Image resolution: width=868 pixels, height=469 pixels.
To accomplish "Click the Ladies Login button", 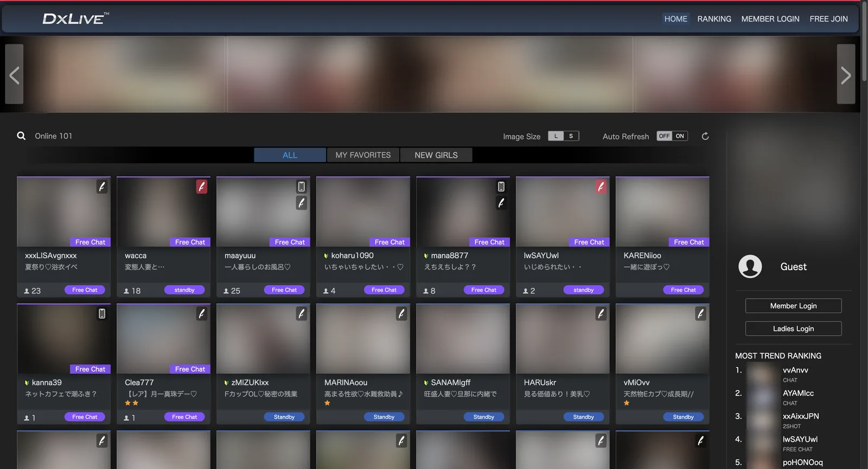I will coord(793,329).
